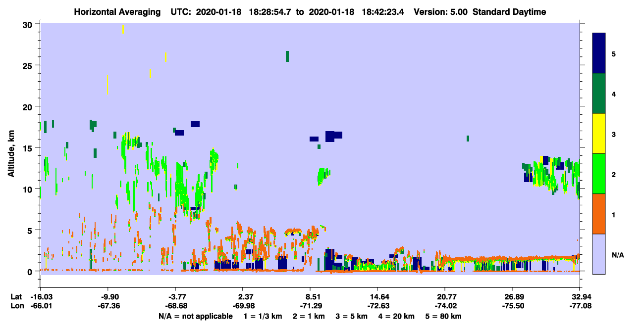Click legend text 'N/A = not applicable'
The height and width of the screenshot is (330, 644).
point(196,316)
